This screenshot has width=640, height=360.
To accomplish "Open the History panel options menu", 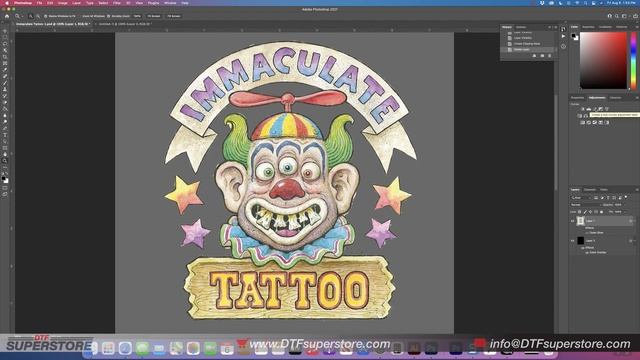I will (x=556, y=27).
